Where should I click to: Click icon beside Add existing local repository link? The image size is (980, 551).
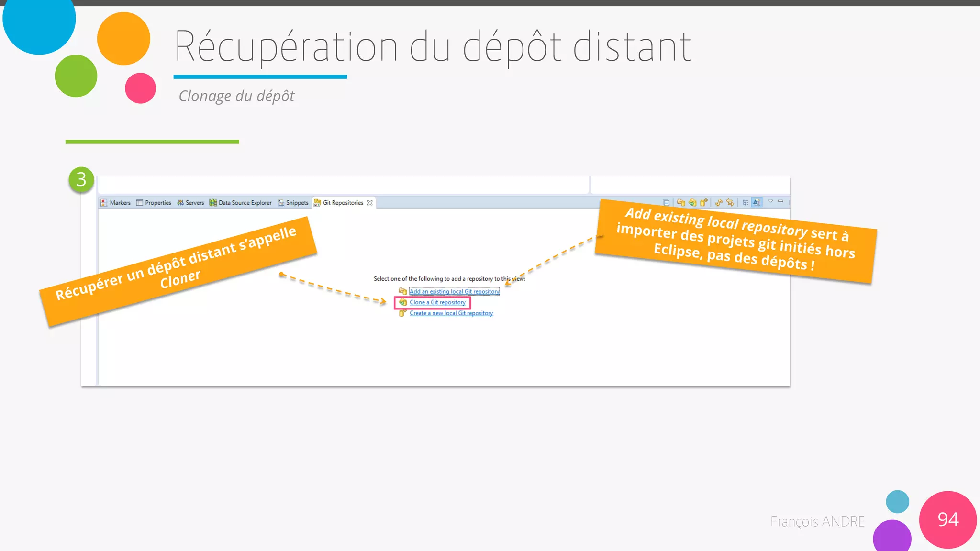point(403,291)
